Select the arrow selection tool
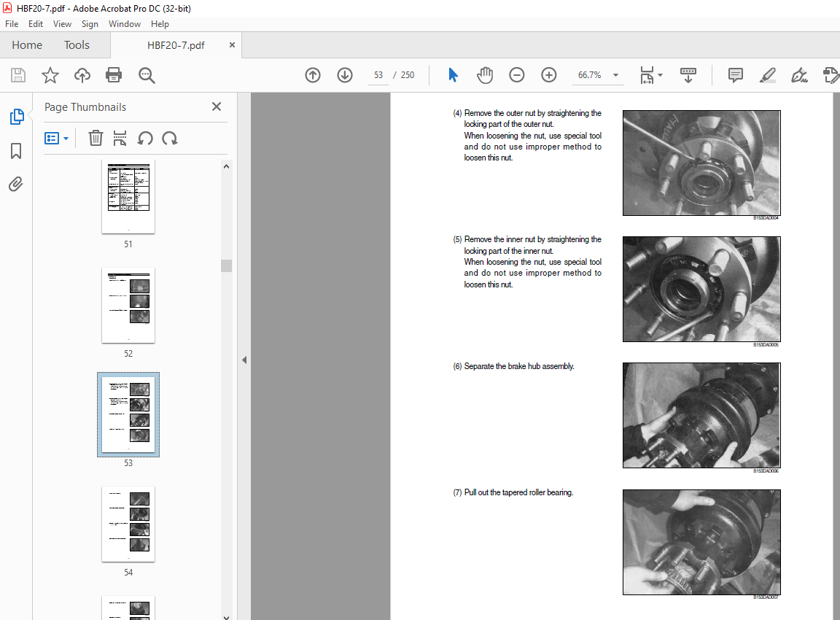 [x=454, y=75]
